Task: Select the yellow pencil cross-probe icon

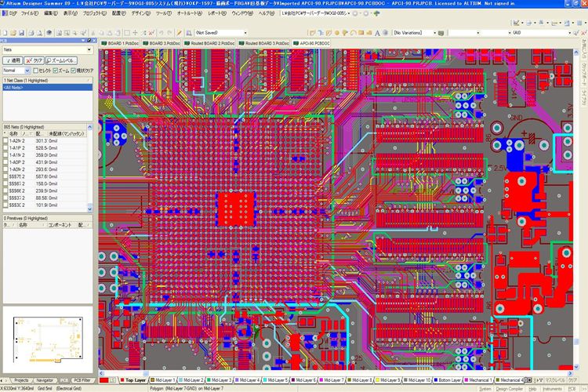Action: tap(180, 33)
